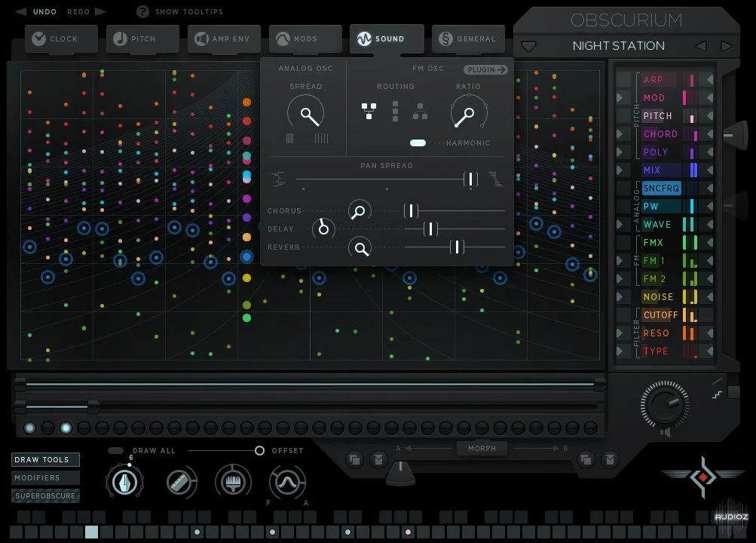The width and height of the screenshot is (756, 543).
Task: Toggle the square left of FMX row
Action: click(623, 243)
